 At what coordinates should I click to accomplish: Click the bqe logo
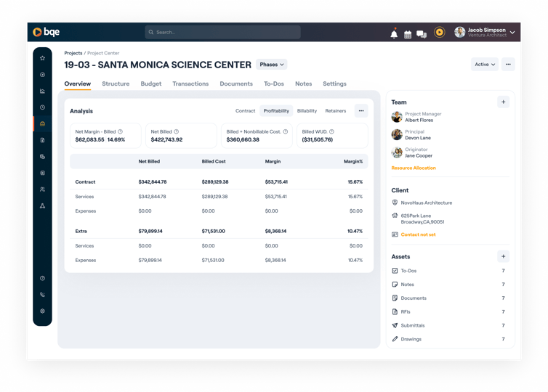[46, 32]
